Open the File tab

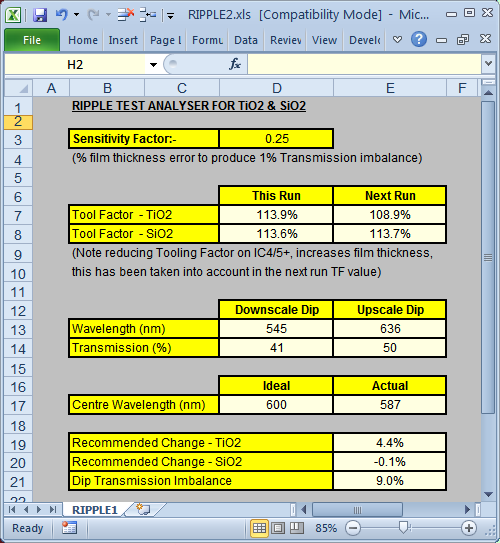pyautogui.click(x=32, y=40)
